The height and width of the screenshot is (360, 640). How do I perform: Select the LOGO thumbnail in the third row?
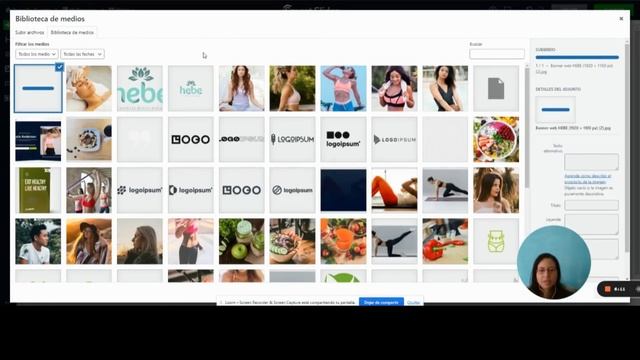tap(242, 190)
